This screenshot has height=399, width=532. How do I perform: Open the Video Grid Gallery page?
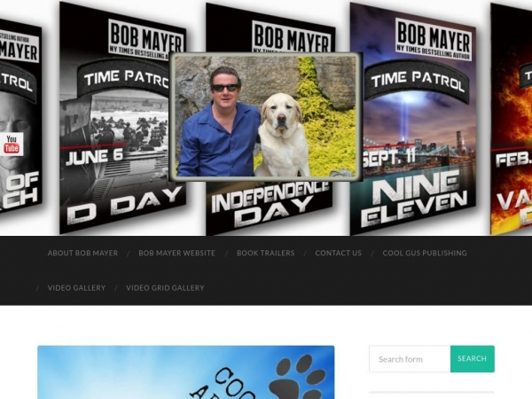click(165, 288)
